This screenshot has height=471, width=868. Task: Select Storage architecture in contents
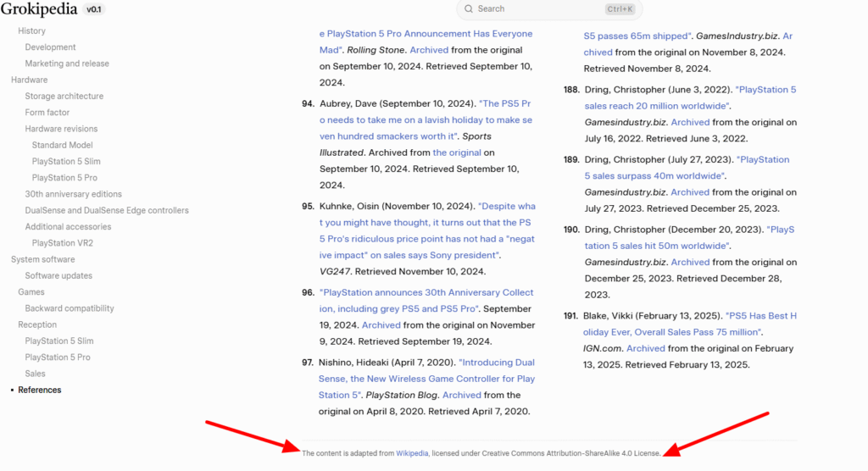pyautogui.click(x=64, y=97)
